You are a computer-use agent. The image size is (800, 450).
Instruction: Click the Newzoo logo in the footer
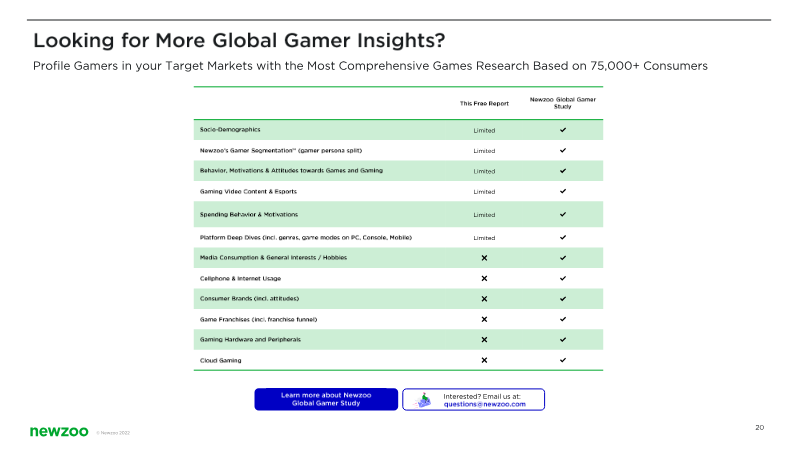[59, 432]
